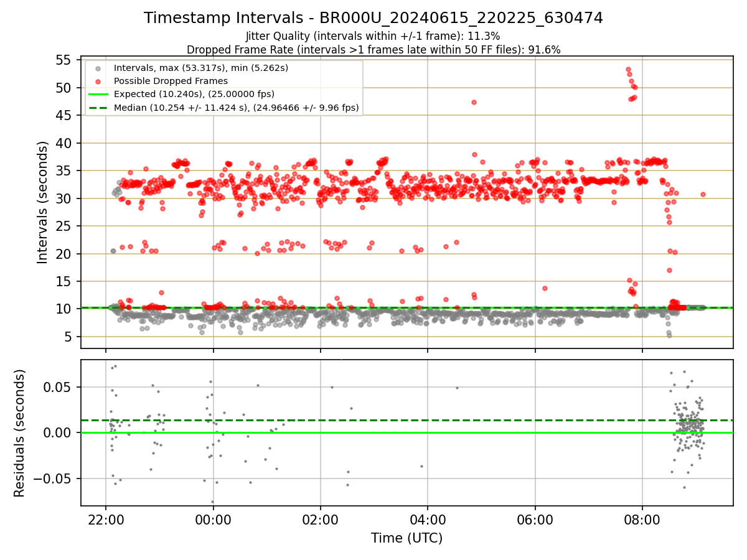This screenshot has width=747, height=560.
Task: Click legend entry 'Intervals, max (53.317s), min (5.262s)'
Action: [x=201, y=67]
